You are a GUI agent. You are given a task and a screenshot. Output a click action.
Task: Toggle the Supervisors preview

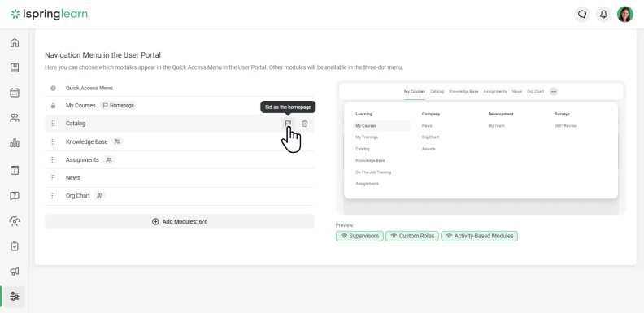coord(359,236)
